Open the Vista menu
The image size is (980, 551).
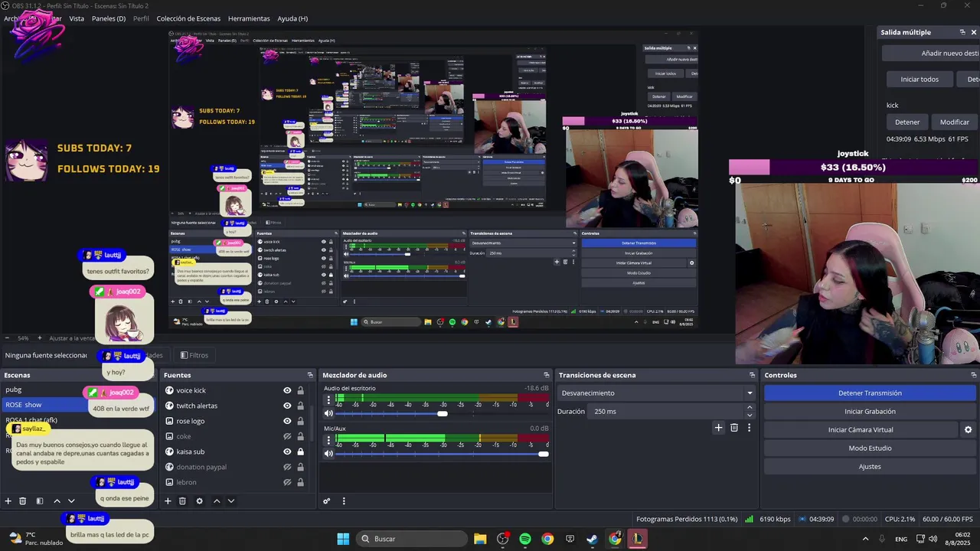coord(77,18)
